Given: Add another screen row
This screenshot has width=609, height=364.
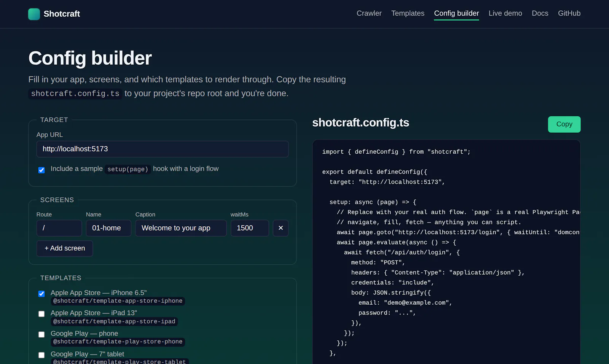Looking at the screenshot, I should click(65, 248).
